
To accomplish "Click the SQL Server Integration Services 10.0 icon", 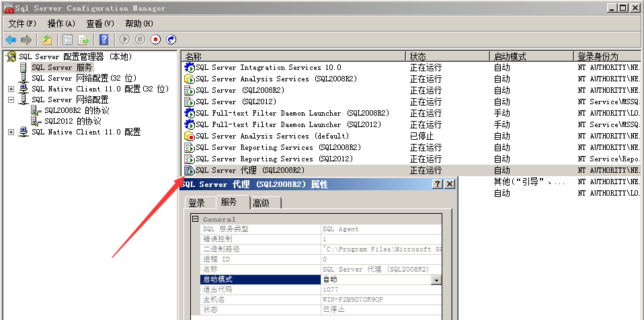I will point(190,67).
